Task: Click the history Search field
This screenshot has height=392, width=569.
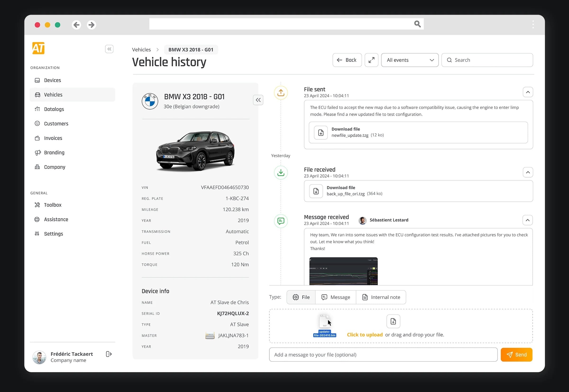Action: (x=487, y=60)
